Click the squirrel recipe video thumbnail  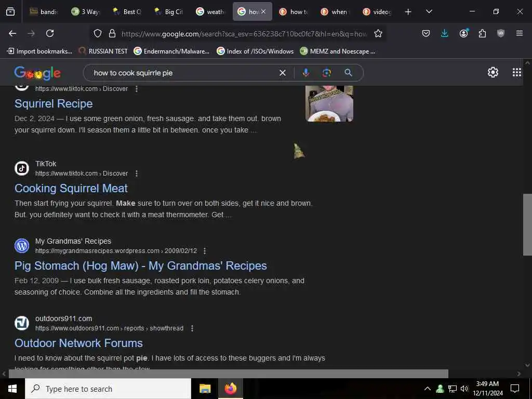pyautogui.click(x=329, y=103)
